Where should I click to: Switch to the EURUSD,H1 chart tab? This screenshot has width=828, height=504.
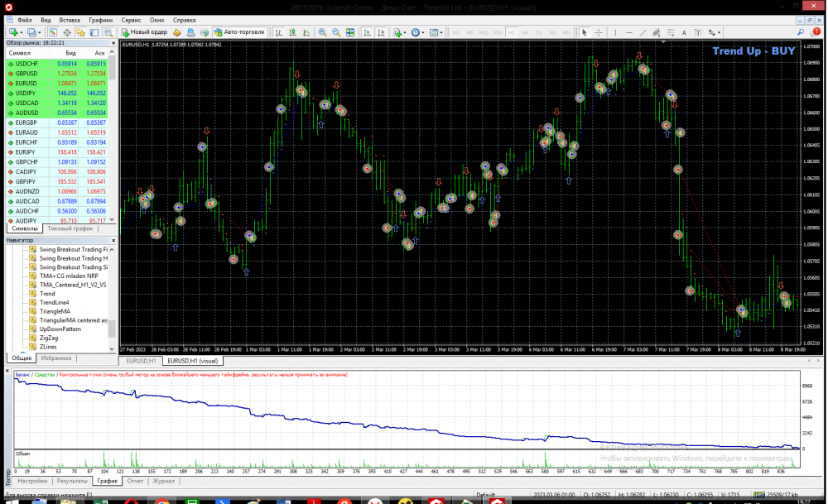point(141,361)
